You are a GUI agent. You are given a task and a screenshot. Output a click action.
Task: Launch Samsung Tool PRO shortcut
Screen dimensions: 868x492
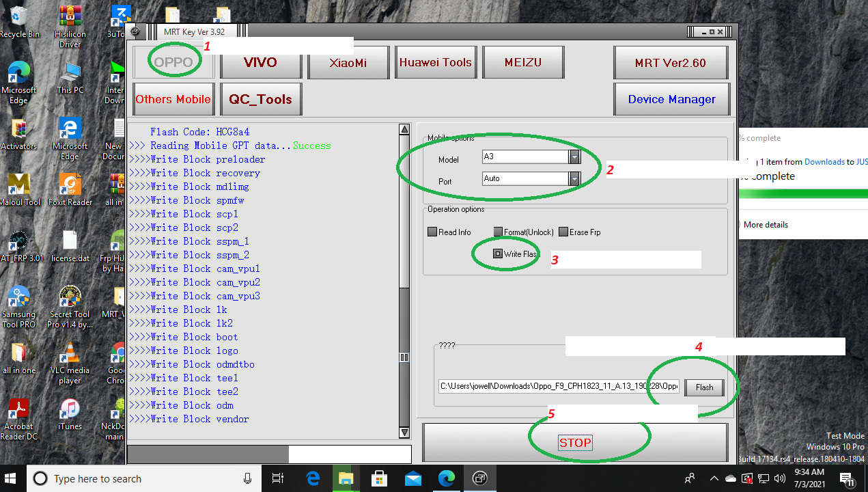click(19, 307)
